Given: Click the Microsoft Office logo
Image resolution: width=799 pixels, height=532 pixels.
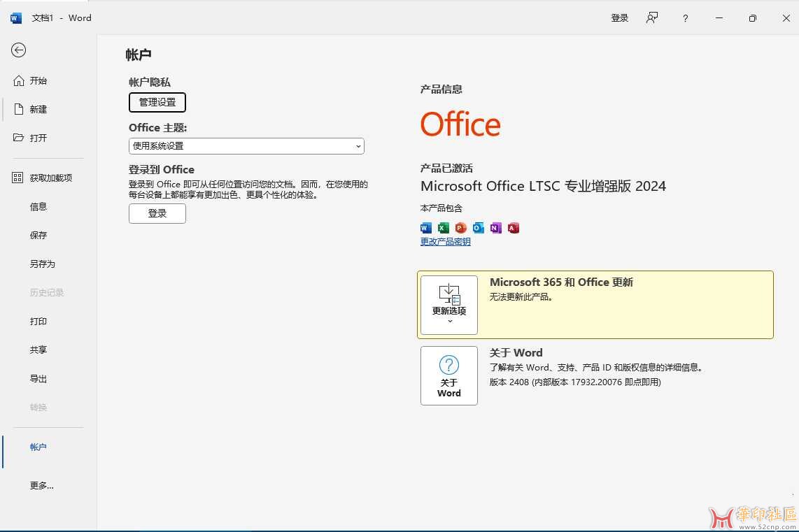Looking at the screenshot, I should (460, 124).
